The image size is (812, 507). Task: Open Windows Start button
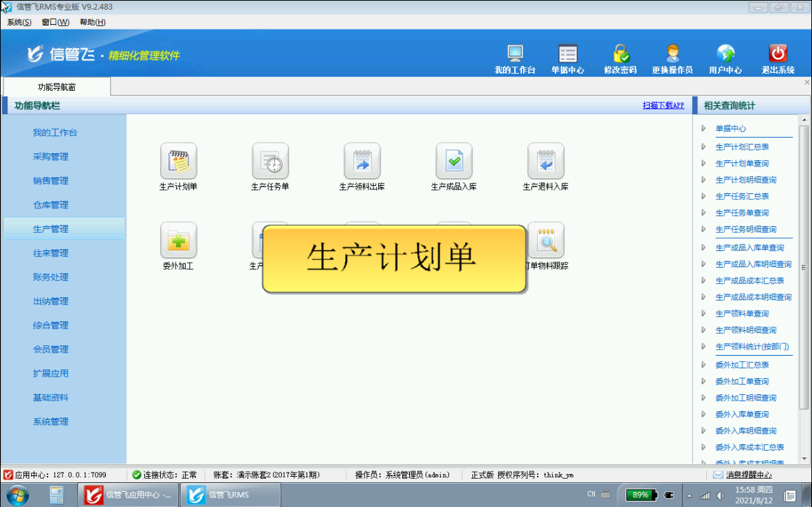(x=17, y=495)
